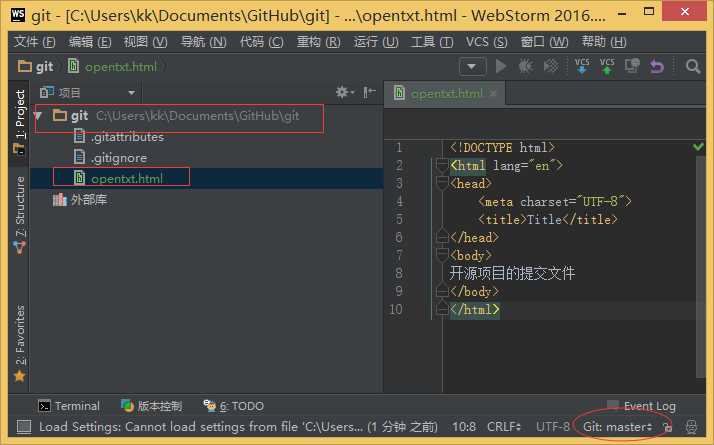Place cursor on line 8 Chinese text

coord(512,273)
